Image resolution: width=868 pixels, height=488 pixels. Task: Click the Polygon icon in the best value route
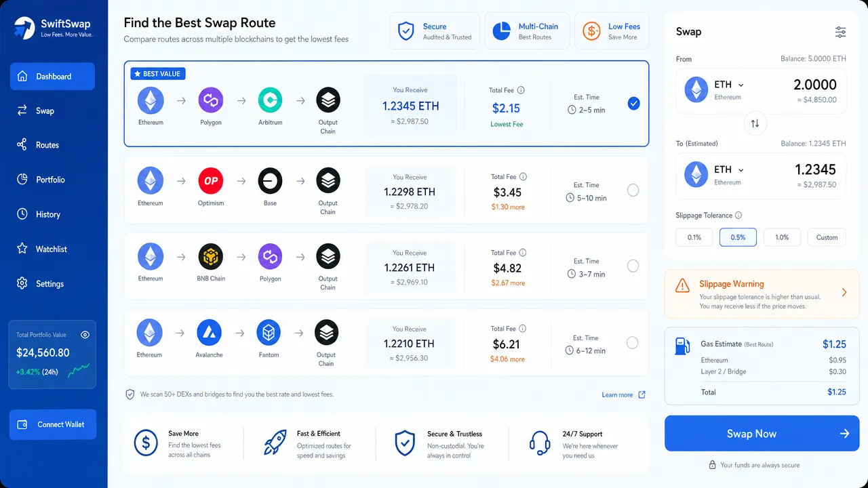pyautogui.click(x=210, y=100)
